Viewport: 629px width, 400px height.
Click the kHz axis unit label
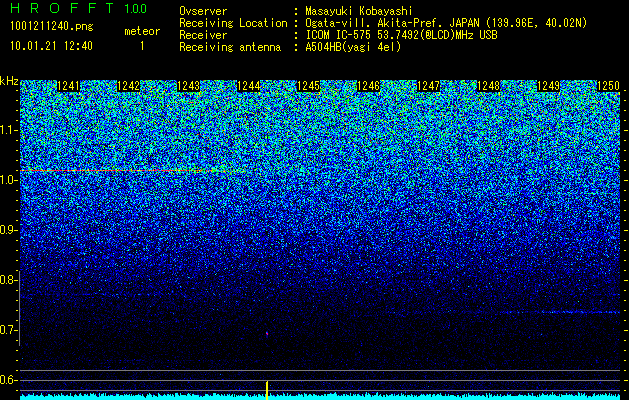[9, 81]
